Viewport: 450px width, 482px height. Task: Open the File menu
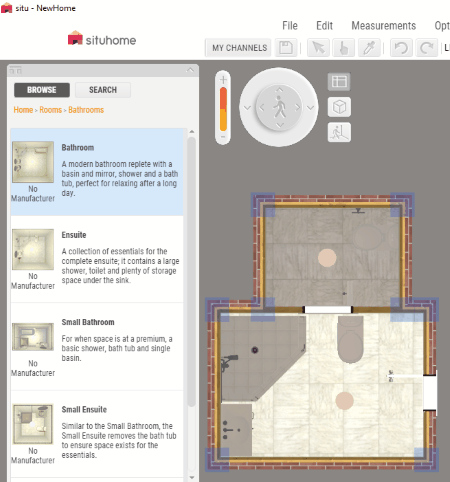[x=290, y=26]
